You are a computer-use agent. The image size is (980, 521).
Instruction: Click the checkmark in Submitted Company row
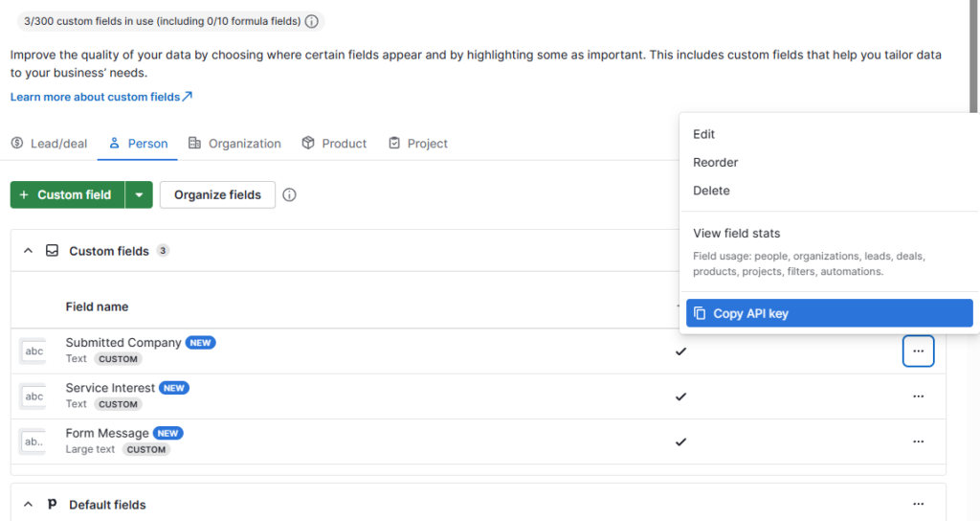point(680,351)
